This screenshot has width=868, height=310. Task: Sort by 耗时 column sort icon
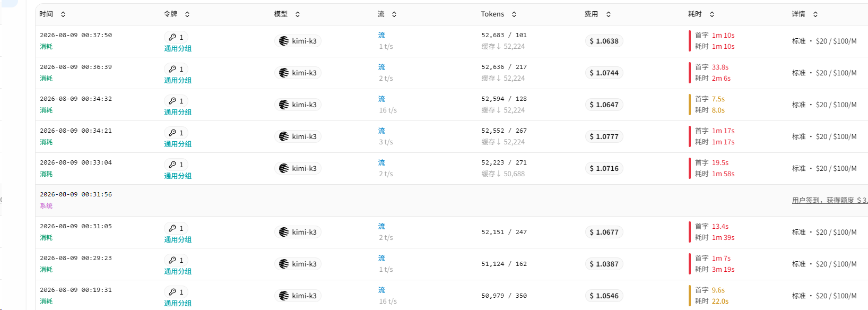712,14
